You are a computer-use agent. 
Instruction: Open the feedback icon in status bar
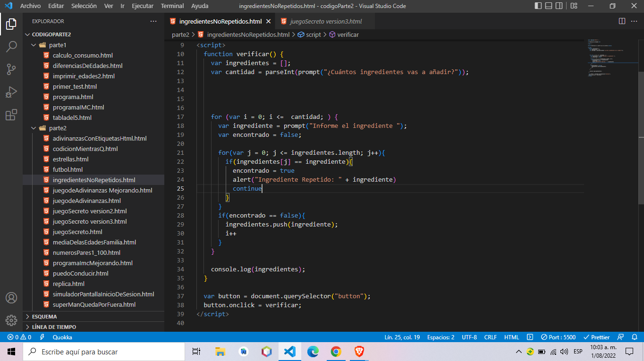(621, 337)
